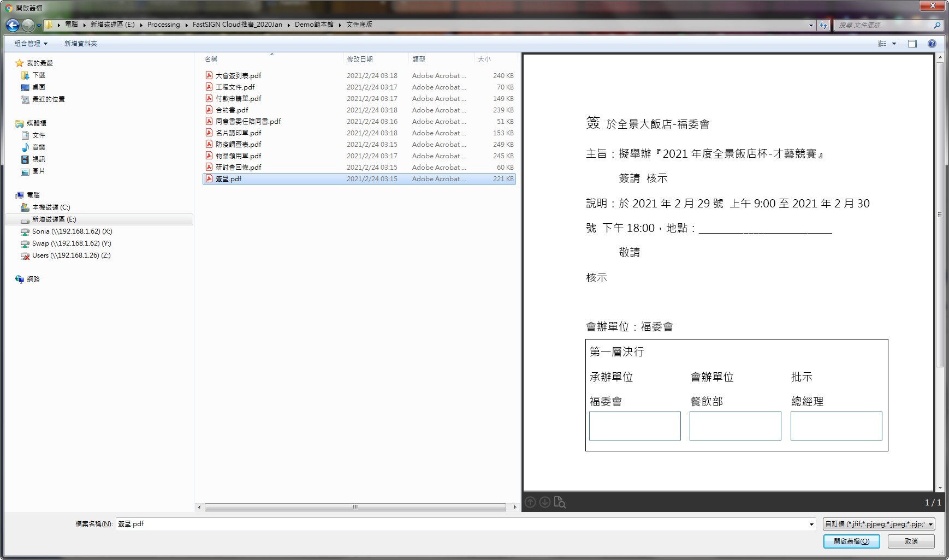Click the 開啟舊檔(O) button
This screenshot has width=949, height=560.
(851, 541)
